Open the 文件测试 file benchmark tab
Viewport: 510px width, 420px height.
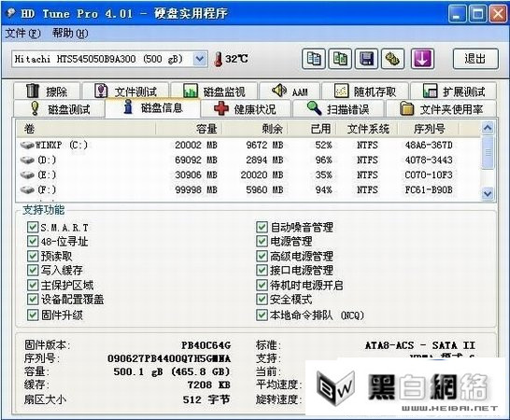coord(126,91)
